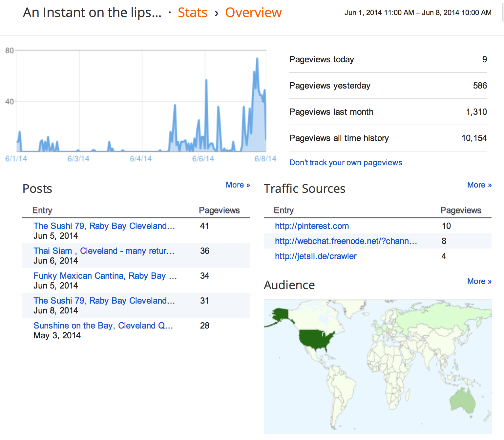Open the 'Thai Siam, Cleveland' post entry
The height and width of the screenshot is (440, 504).
pyautogui.click(x=104, y=251)
